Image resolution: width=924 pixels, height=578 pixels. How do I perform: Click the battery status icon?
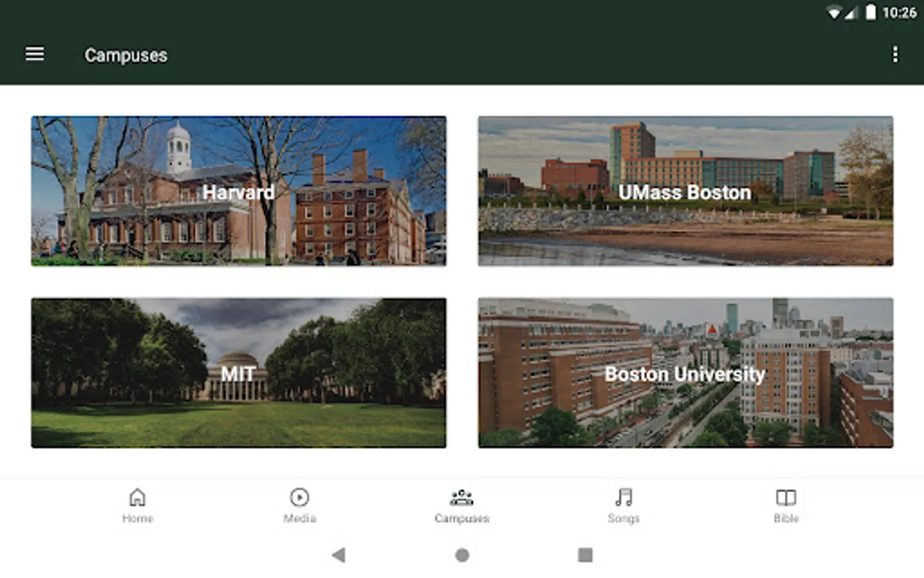871,12
